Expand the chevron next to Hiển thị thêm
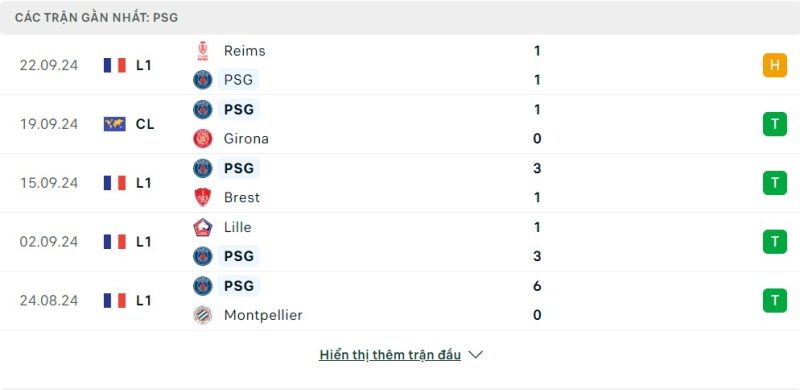The image size is (800, 390). [475, 355]
